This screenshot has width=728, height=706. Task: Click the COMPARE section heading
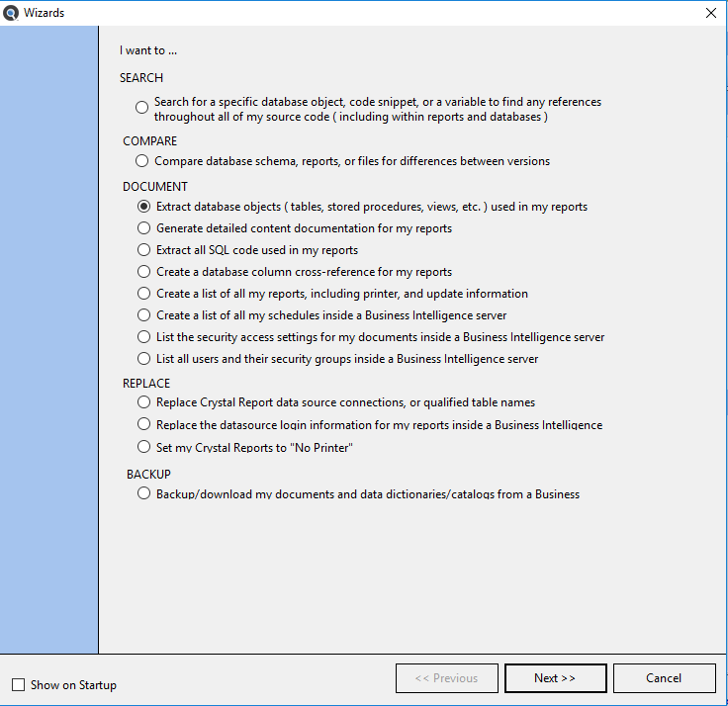coord(149,141)
